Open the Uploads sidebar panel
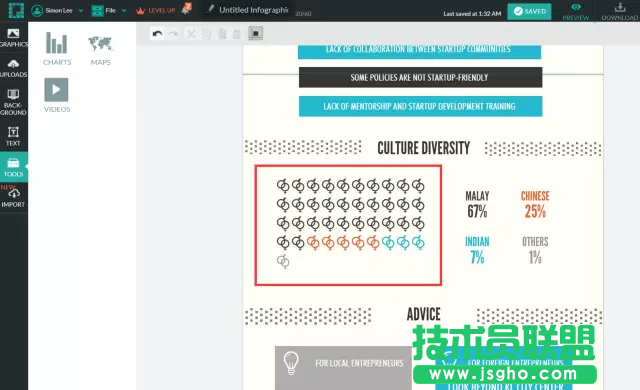This screenshot has width=640, height=390. click(13, 69)
